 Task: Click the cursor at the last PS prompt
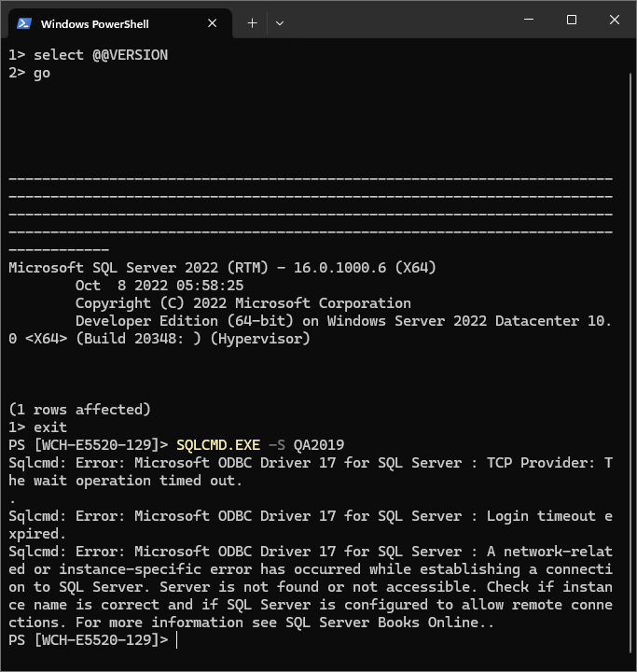(176, 639)
